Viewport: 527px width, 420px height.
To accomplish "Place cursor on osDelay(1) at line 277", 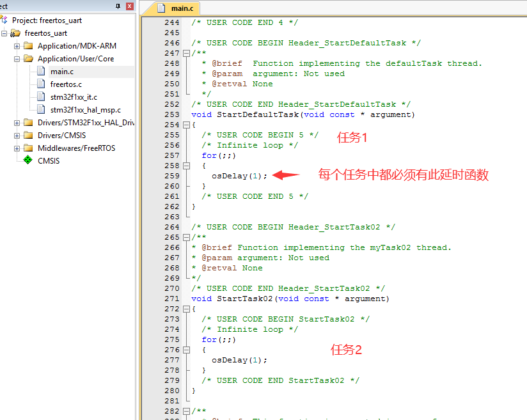I will coord(239,360).
